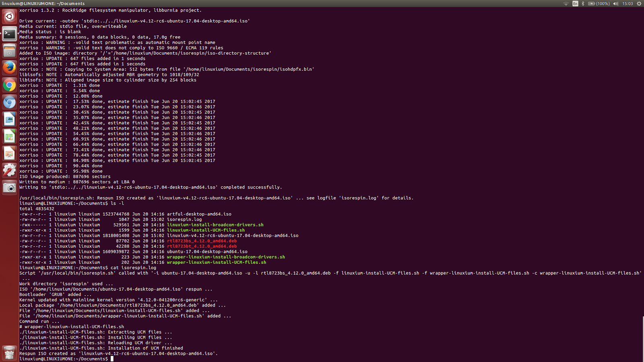
Task: Click 'Automatically adjusted MBR geometry' line
Action: [x=109, y=75]
